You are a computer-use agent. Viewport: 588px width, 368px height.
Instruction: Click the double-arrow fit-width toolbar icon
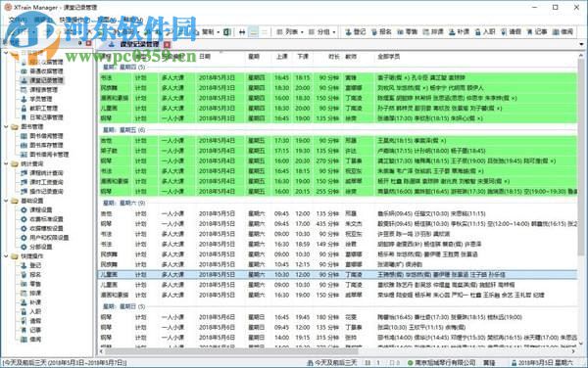coord(242,32)
